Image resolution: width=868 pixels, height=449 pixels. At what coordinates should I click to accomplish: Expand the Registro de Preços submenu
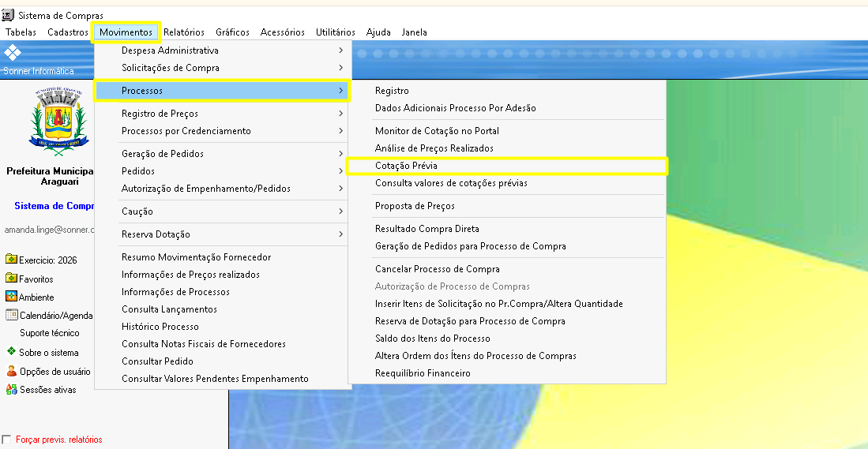point(222,114)
